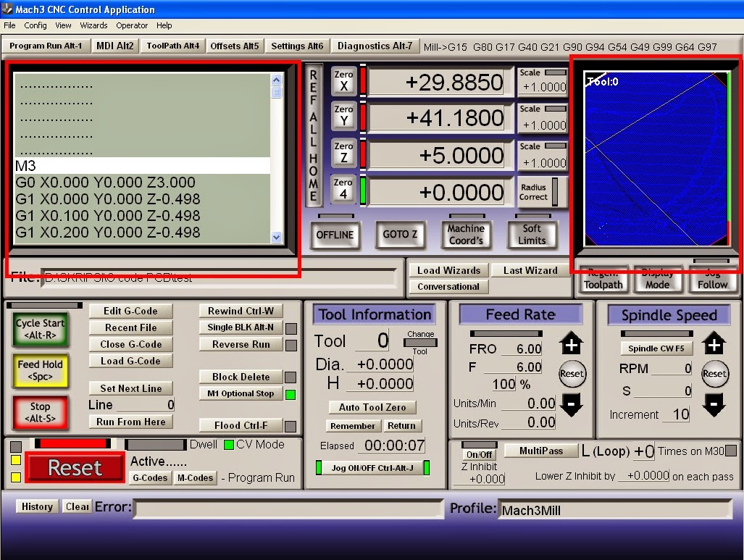This screenshot has width=744, height=560.
Task: Click MultiPass button
Action: [541, 451]
